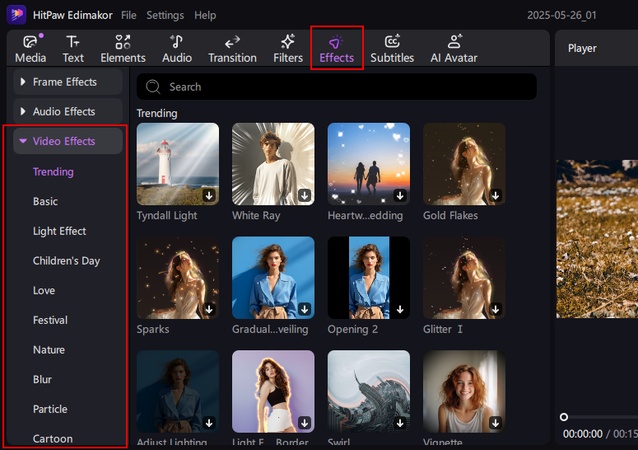Select the Light Effect category
Image resolution: width=638 pixels, height=450 pixels.
59,231
